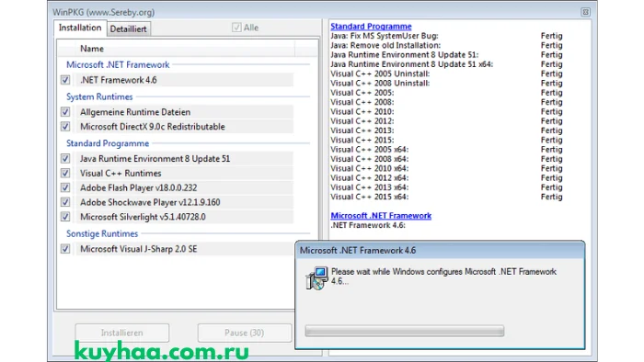Toggle the Alle checkbox
This screenshot has height=362, width=644.
[236, 28]
